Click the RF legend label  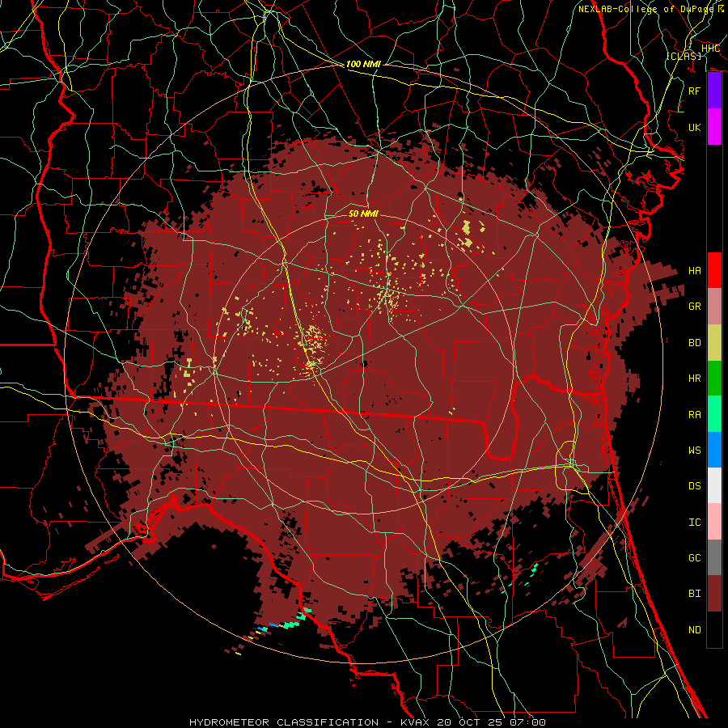pos(694,91)
